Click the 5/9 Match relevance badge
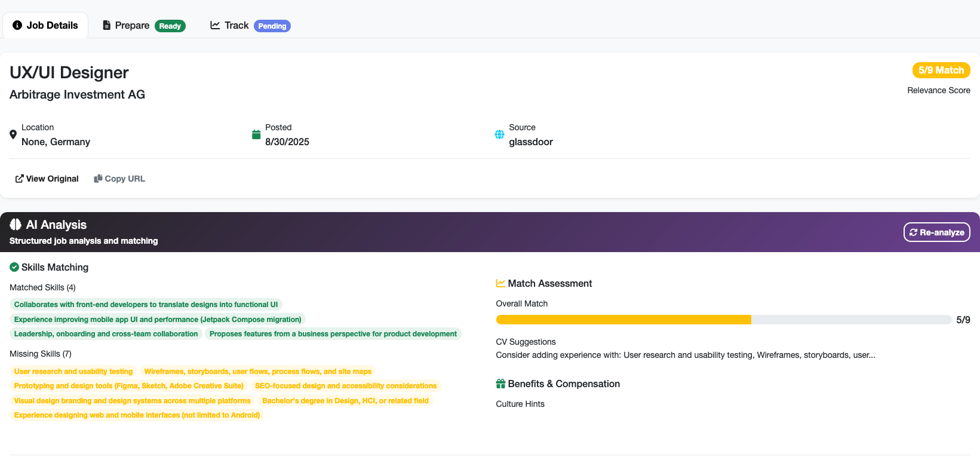The height and width of the screenshot is (463, 980). (x=941, y=70)
